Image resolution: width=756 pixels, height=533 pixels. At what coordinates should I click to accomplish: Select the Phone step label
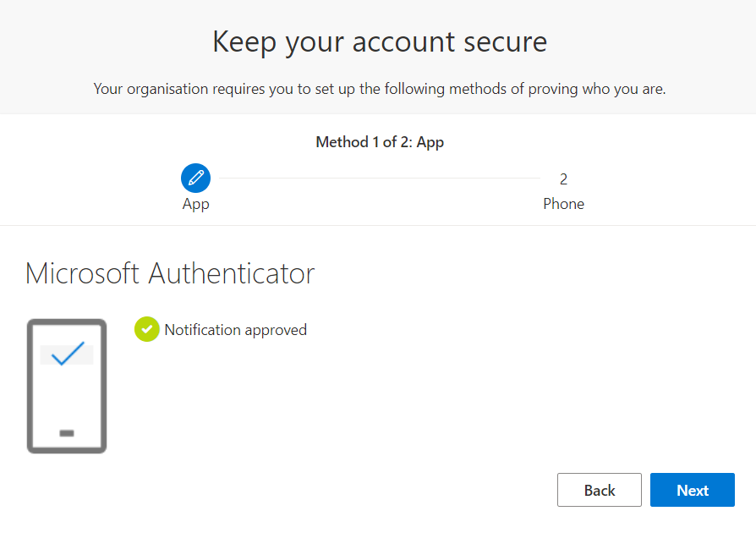point(563,204)
